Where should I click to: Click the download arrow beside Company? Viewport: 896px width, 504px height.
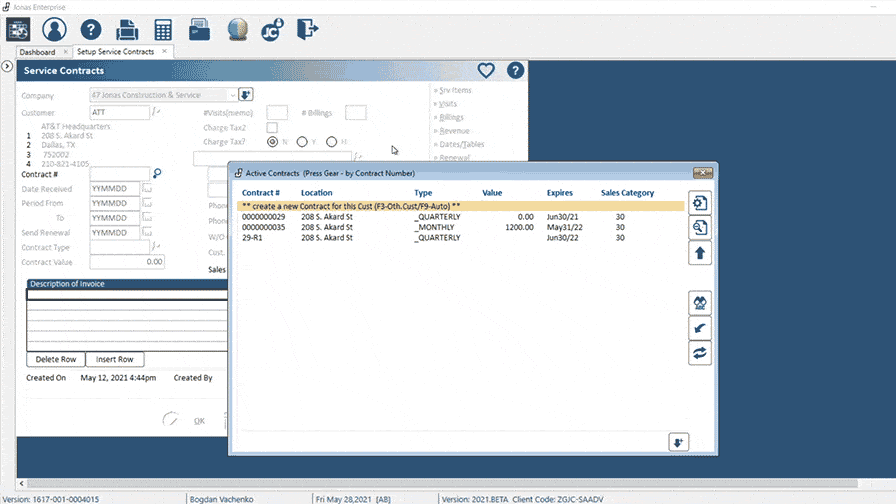point(246,94)
